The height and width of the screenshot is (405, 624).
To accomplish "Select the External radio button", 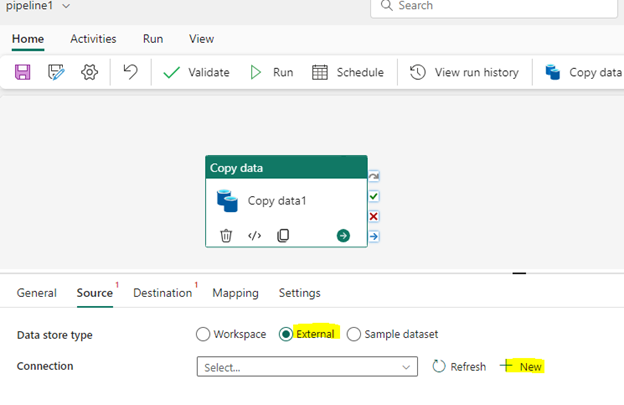I will pos(286,334).
